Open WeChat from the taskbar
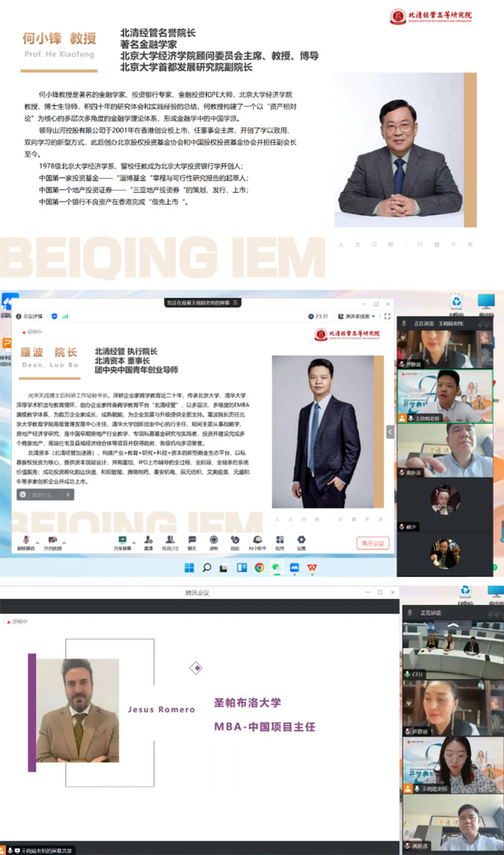 277,568
